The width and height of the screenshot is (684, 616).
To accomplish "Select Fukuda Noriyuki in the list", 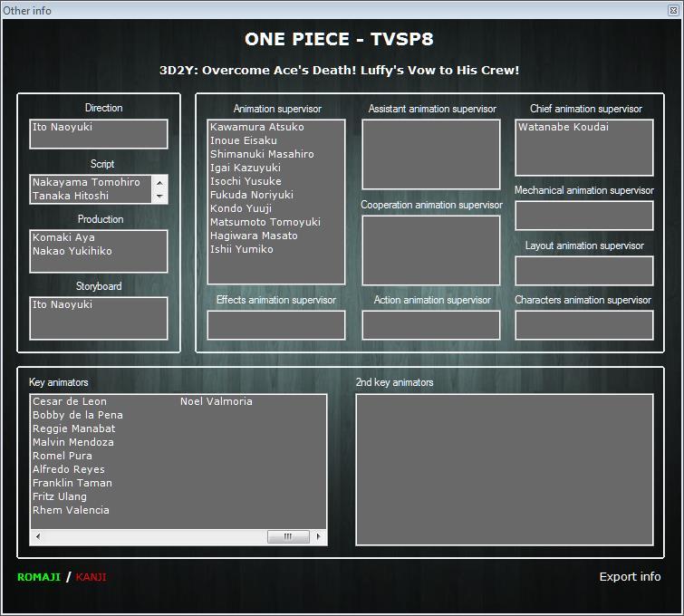I will coord(252,195).
